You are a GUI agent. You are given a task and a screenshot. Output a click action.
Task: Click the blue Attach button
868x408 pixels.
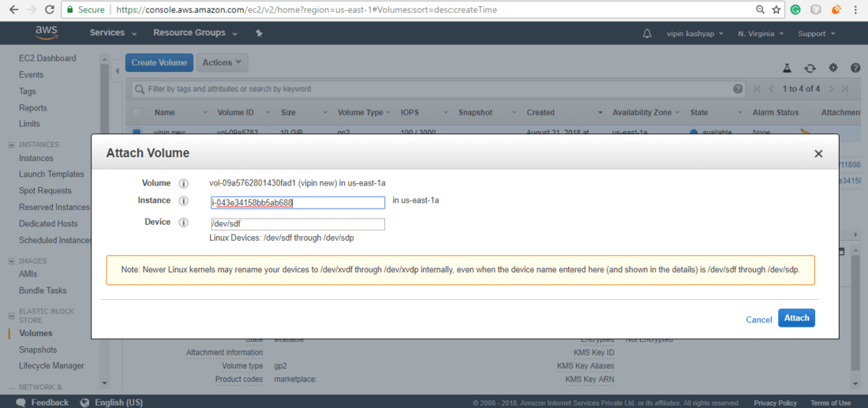(797, 318)
